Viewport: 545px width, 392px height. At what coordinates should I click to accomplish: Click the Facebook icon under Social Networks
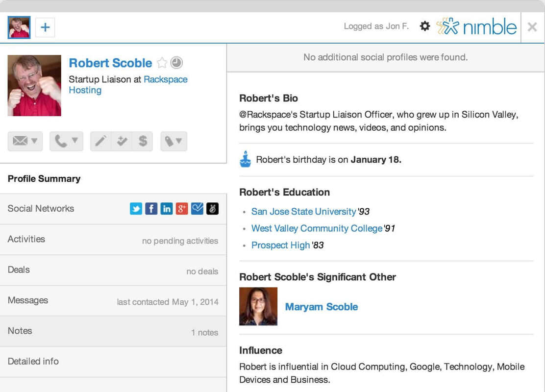tap(151, 208)
